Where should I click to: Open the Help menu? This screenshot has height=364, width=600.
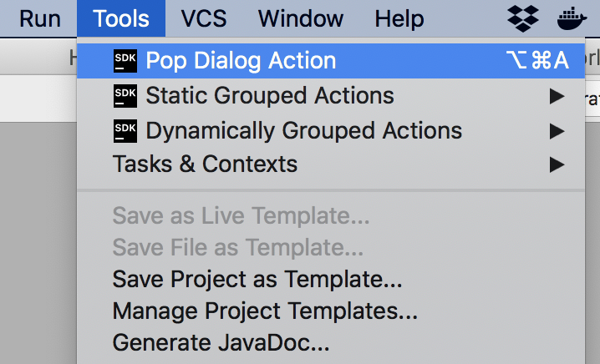pos(399,18)
